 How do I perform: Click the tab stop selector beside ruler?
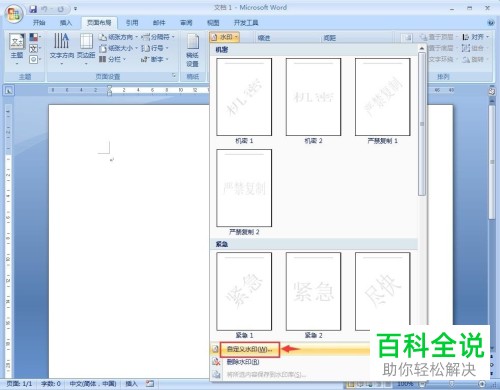pos(9,90)
